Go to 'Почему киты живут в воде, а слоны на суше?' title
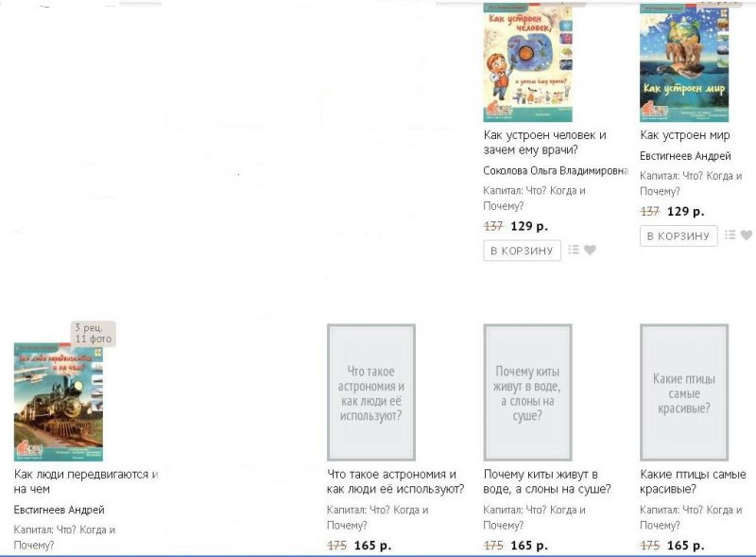This screenshot has height=557, width=756. 547,481
